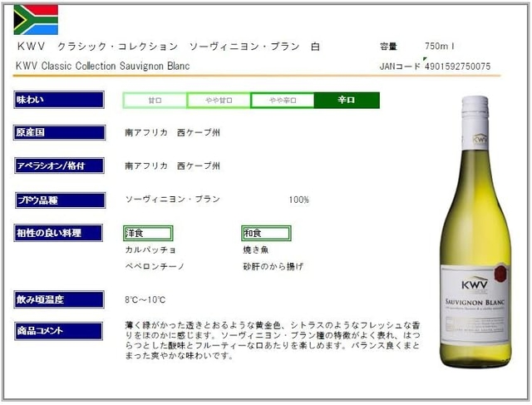Click the 焼き魚 dish text
Image resolution: width=532 pixels, height=405 pixels.
[256, 249]
